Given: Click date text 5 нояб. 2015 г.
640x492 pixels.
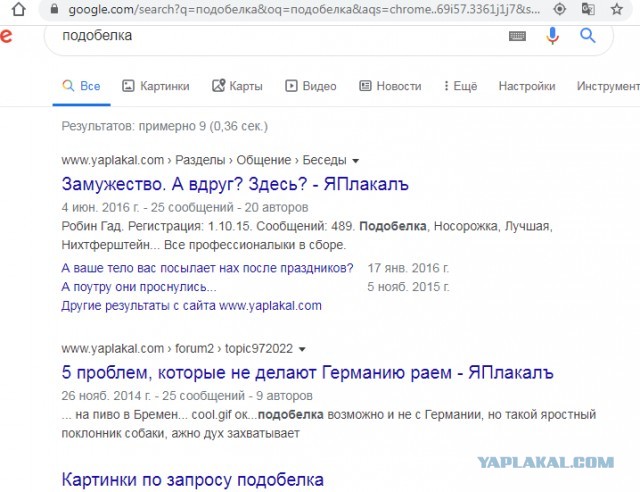Looking at the screenshot, I should click(408, 287).
